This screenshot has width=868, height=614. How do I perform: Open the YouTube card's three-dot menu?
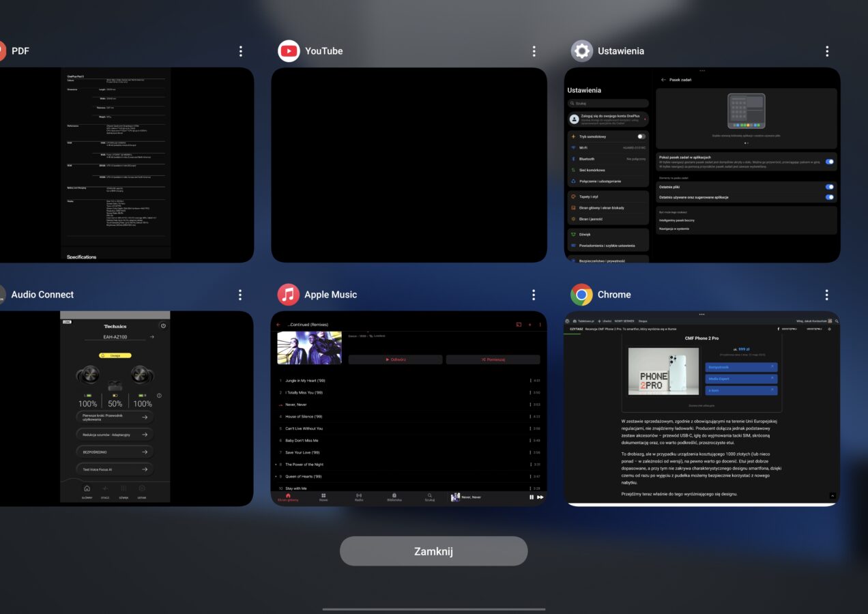click(534, 51)
